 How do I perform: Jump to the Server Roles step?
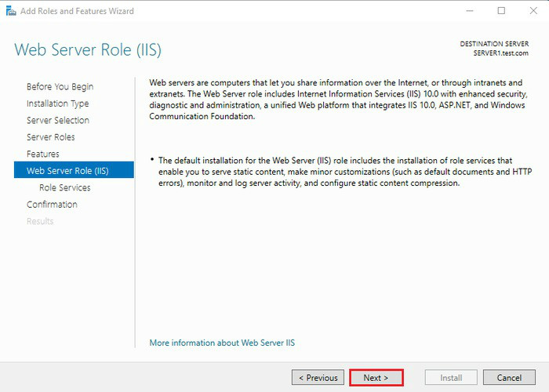click(x=50, y=137)
